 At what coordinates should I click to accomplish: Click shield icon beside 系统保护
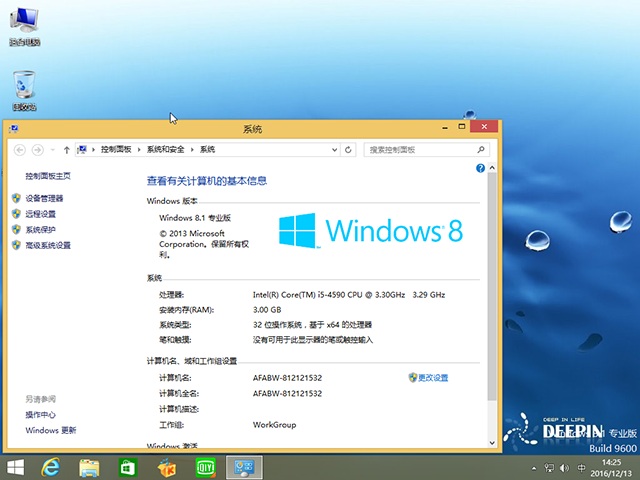pos(16,229)
